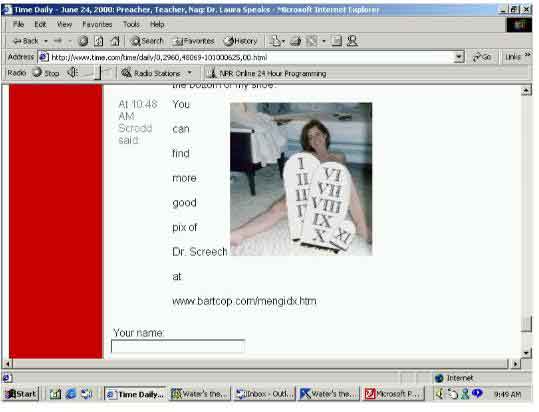
Task: Click the 'Your name:' label
Action: pos(139,333)
